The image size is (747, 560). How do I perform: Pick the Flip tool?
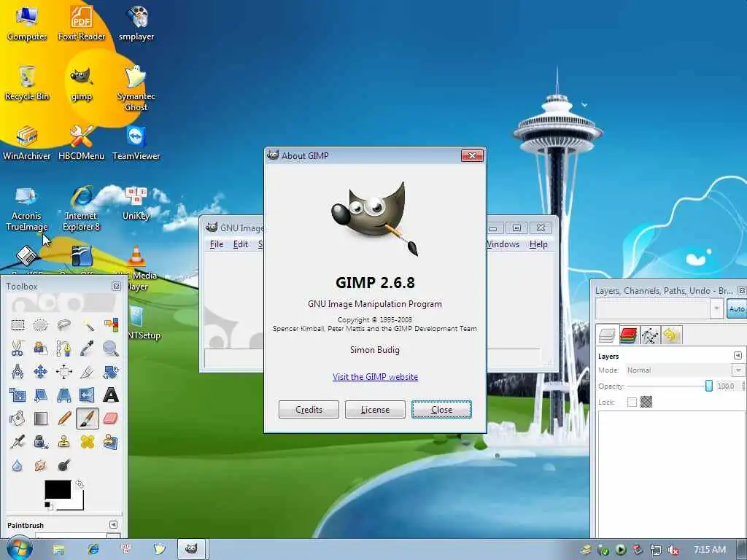pyautogui.click(x=88, y=394)
